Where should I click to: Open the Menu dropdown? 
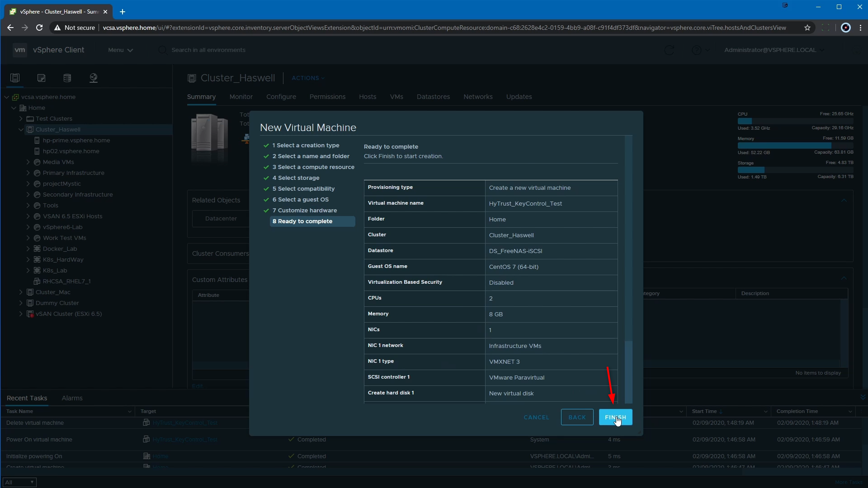tap(120, 50)
